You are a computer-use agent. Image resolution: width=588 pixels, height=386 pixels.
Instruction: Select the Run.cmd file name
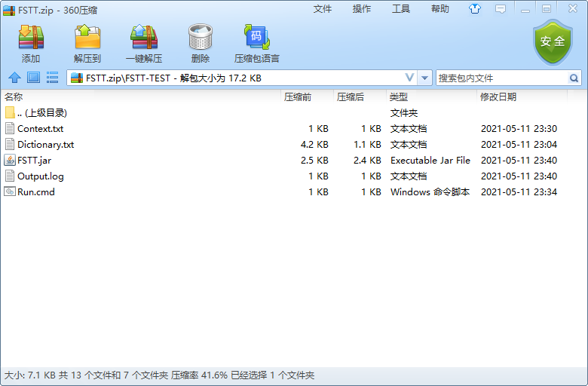pyautogui.click(x=36, y=191)
